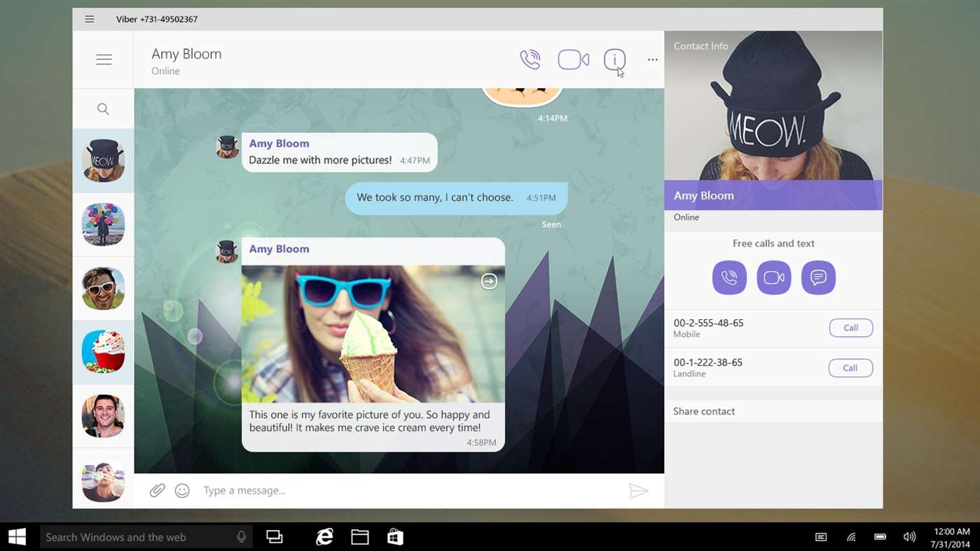The height and width of the screenshot is (551, 980).
Task: Click the paperclip attachment icon
Action: [x=157, y=491]
